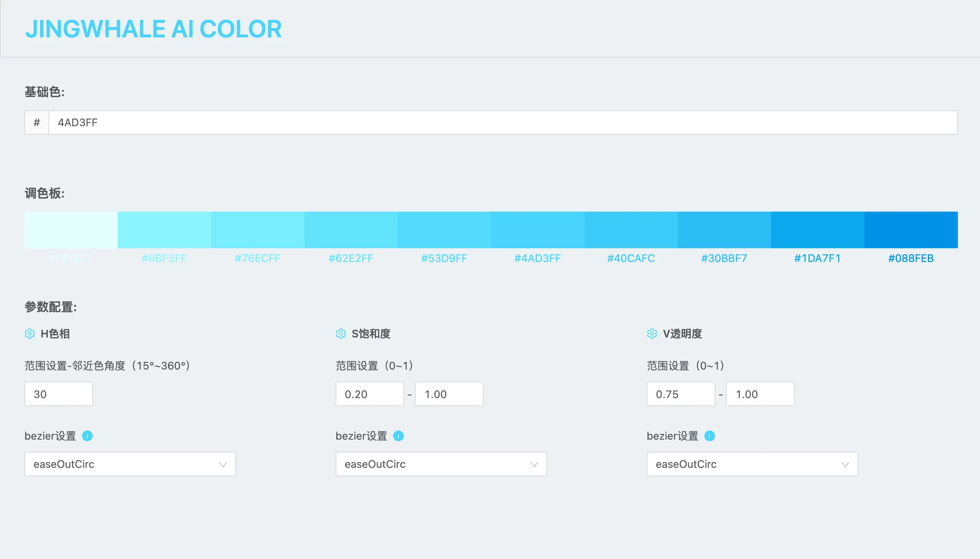
Task: Click the base color hex input 4AD3FF
Action: click(x=502, y=122)
